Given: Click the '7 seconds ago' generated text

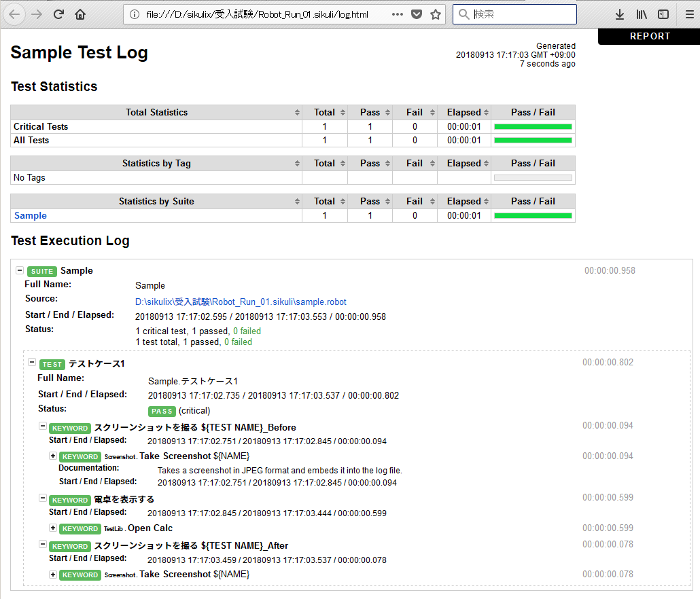Looking at the screenshot, I should point(547,64).
